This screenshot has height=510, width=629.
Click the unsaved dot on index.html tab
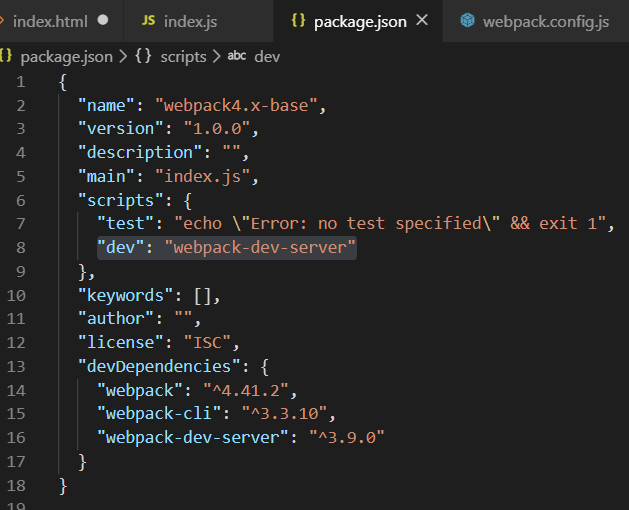pos(103,20)
